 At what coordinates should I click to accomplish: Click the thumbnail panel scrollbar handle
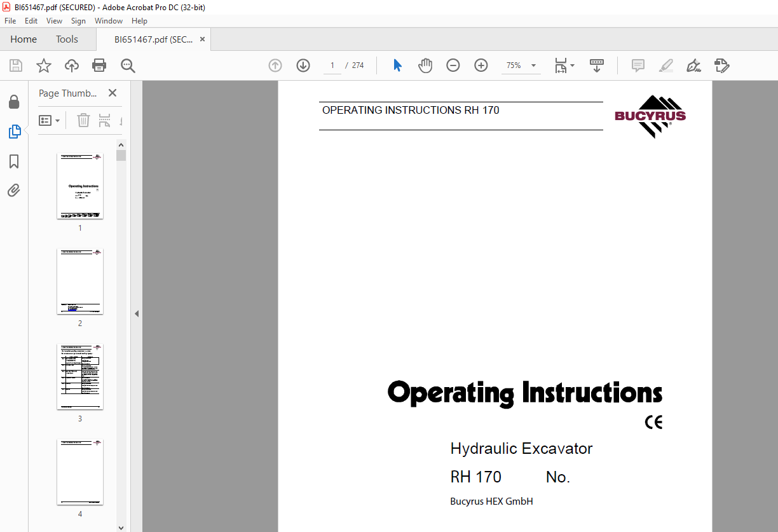tap(121, 156)
